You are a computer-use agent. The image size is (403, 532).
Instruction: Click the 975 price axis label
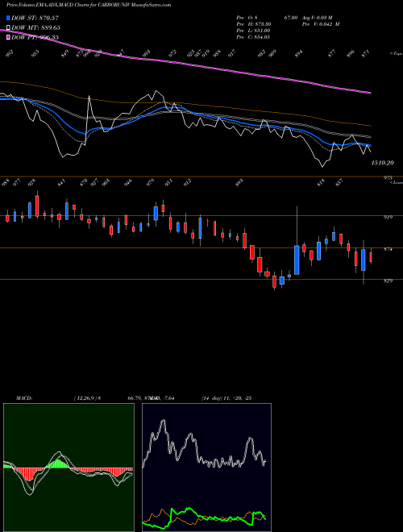pos(388,178)
